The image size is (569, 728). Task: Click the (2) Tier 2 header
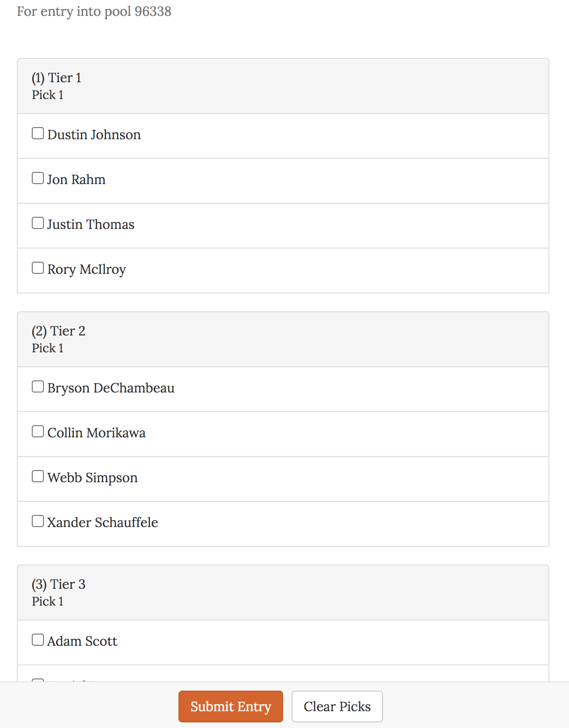point(58,331)
